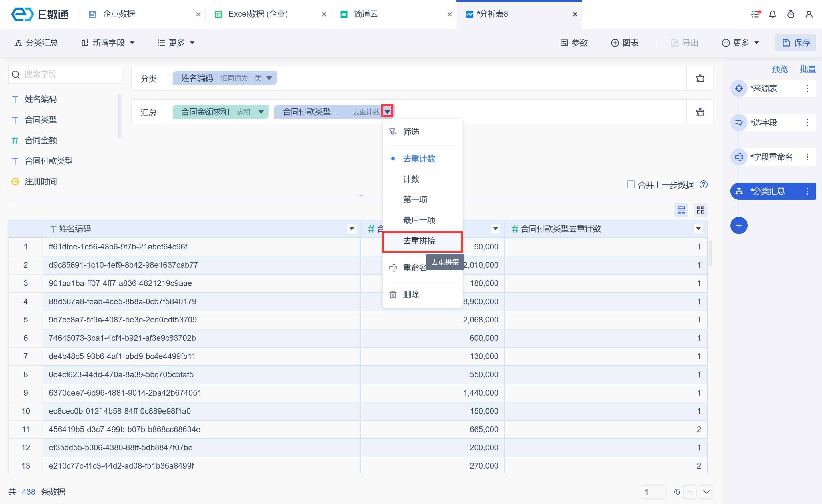
Task: Select 去重拼接 from the context menu
Action: click(x=419, y=241)
